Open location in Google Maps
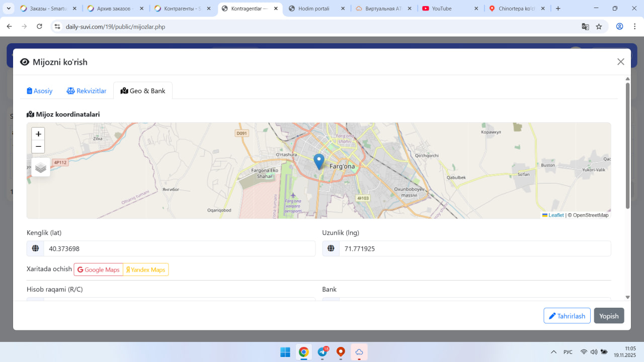Viewport: 644px width, 362px height. click(x=99, y=269)
